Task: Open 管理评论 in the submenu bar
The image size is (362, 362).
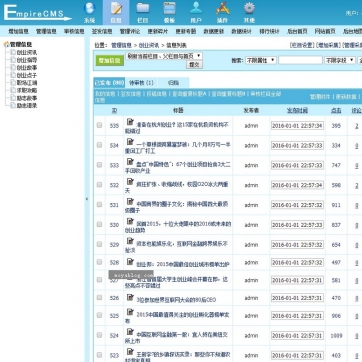Action: coord(130,31)
